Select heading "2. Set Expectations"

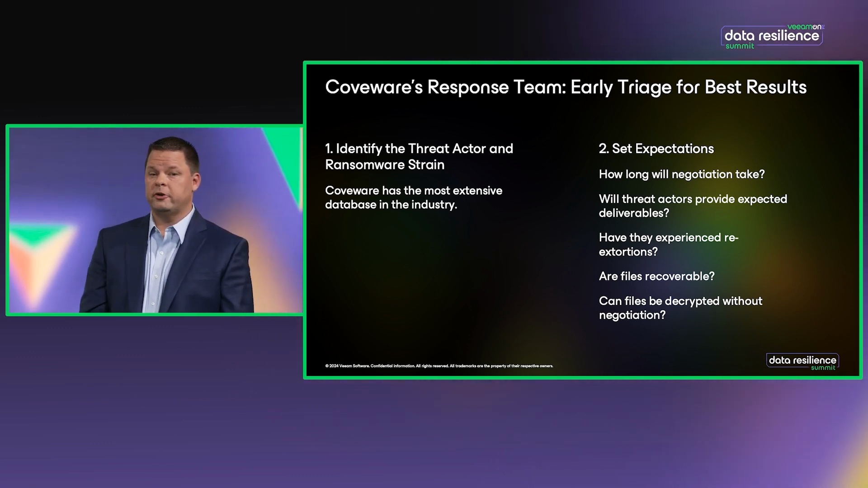[656, 149]
